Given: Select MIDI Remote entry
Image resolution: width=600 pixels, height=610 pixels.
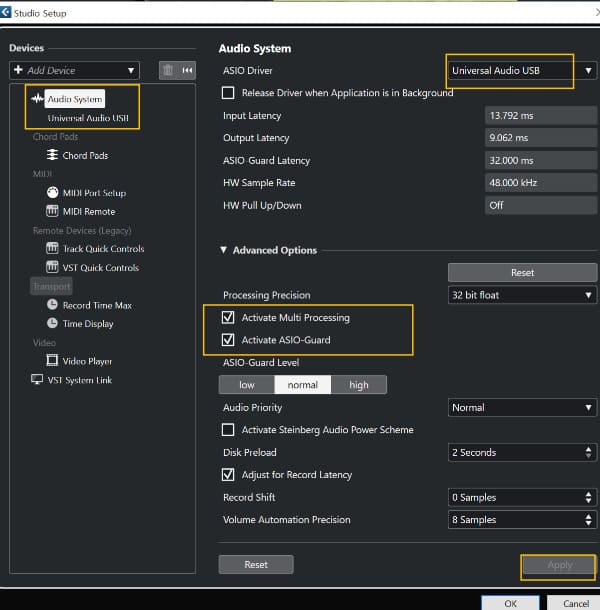Looking at the screenshot, I should (x=89, y=211).
